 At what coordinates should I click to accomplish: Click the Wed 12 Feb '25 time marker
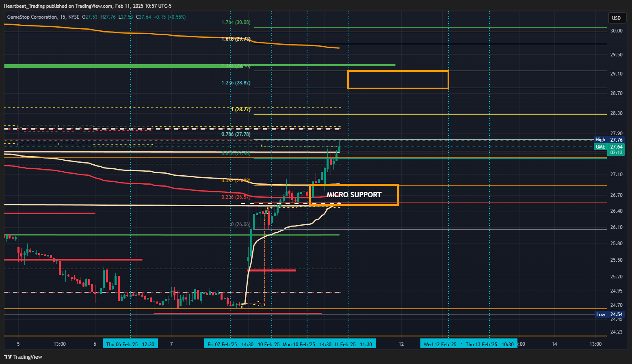pos(440,344)
